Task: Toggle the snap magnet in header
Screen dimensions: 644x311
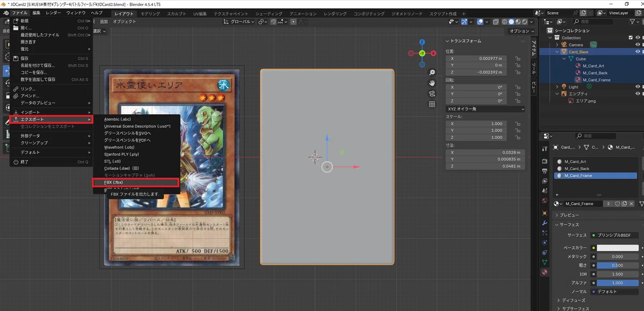Action: [274, 22]
